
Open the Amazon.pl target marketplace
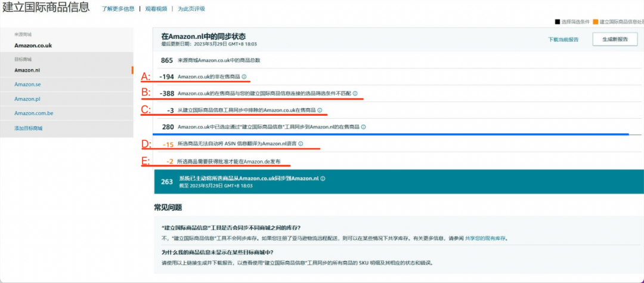pos(27,99)
